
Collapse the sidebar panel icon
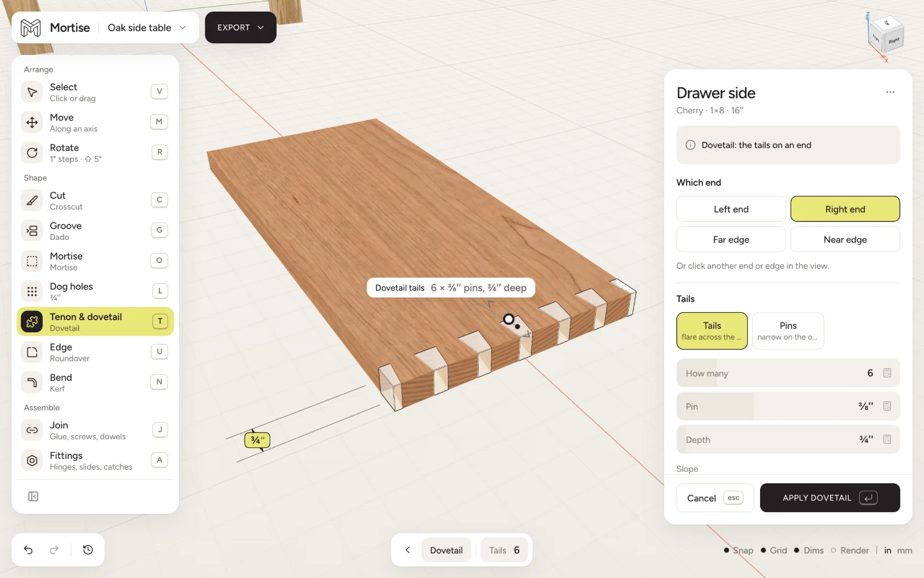click(33, 497)
